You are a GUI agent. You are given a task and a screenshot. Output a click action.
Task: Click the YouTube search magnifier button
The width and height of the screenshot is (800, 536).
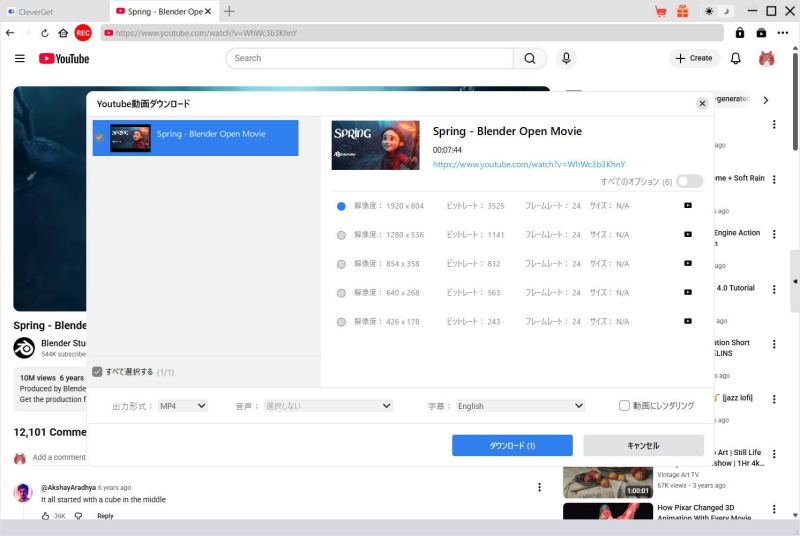(x=530, y=59)
